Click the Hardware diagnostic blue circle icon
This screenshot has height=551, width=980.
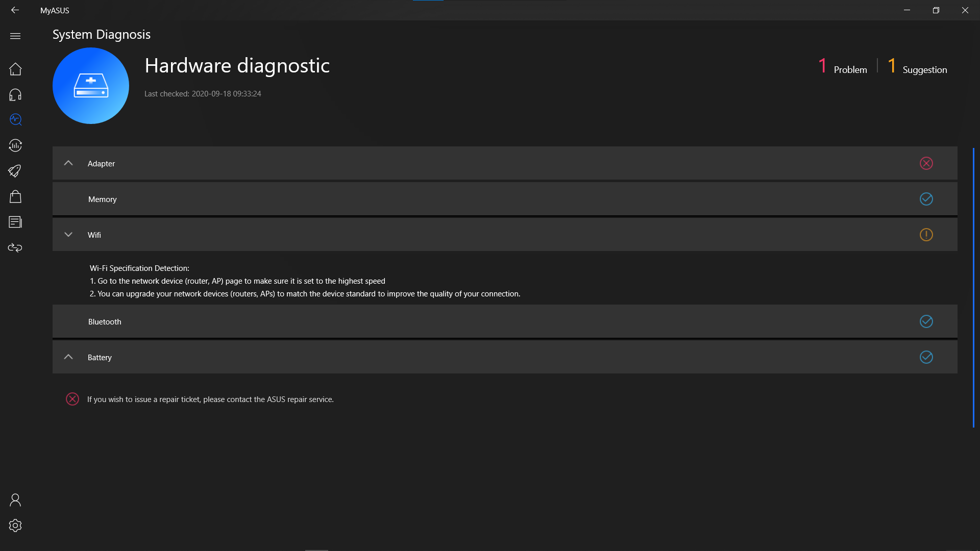[91, 86]
